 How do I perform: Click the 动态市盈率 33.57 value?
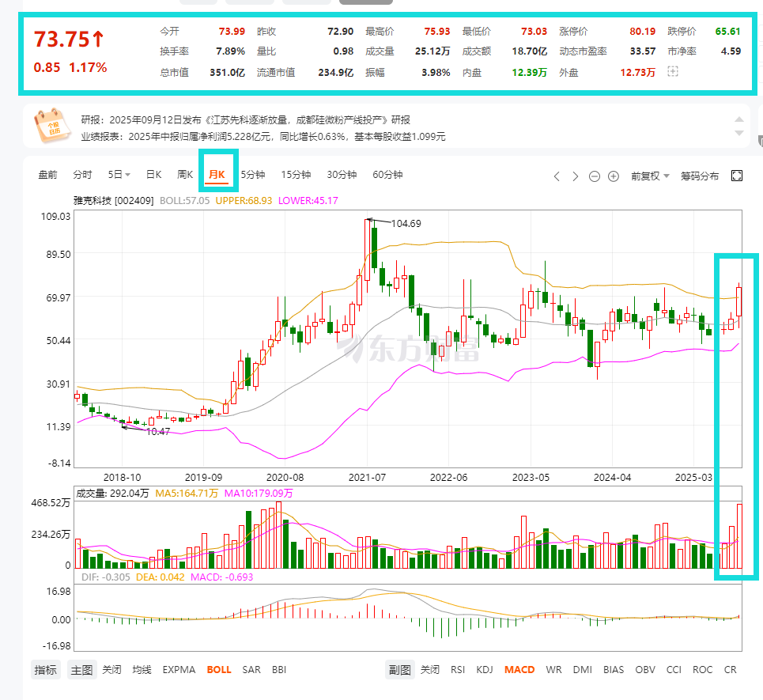click(642, 51)
